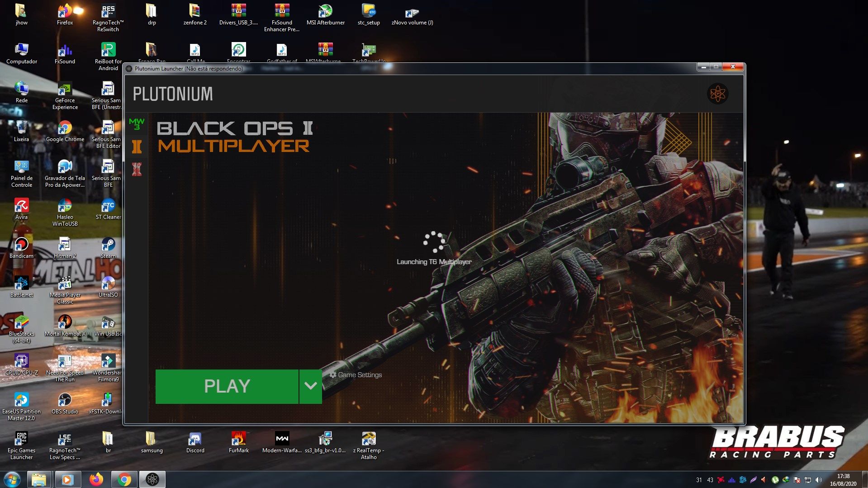The height and width of the screenshot is (488, 868).
Task: Open Rede network icon on desktop
Action: click(21, 92)
